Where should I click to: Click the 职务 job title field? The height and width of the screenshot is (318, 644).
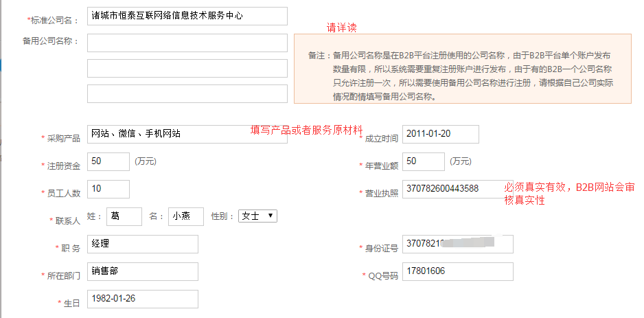143,244
